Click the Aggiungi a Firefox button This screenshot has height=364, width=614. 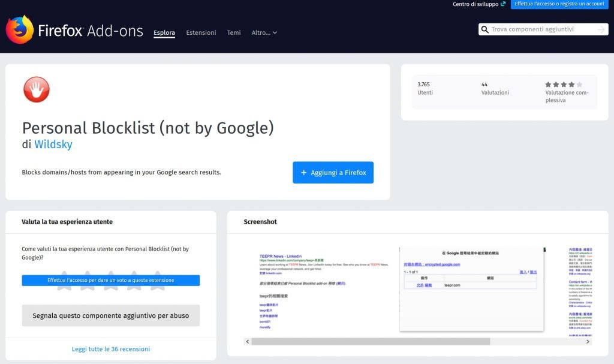click(333, 172)
